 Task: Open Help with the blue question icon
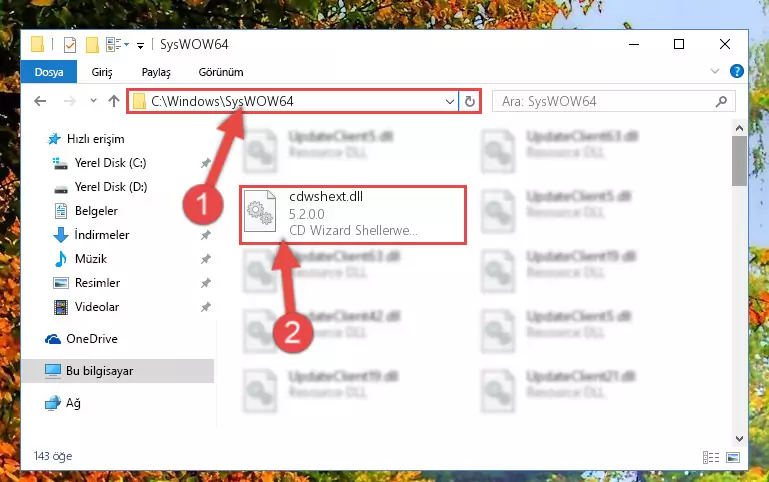[736, 71]
